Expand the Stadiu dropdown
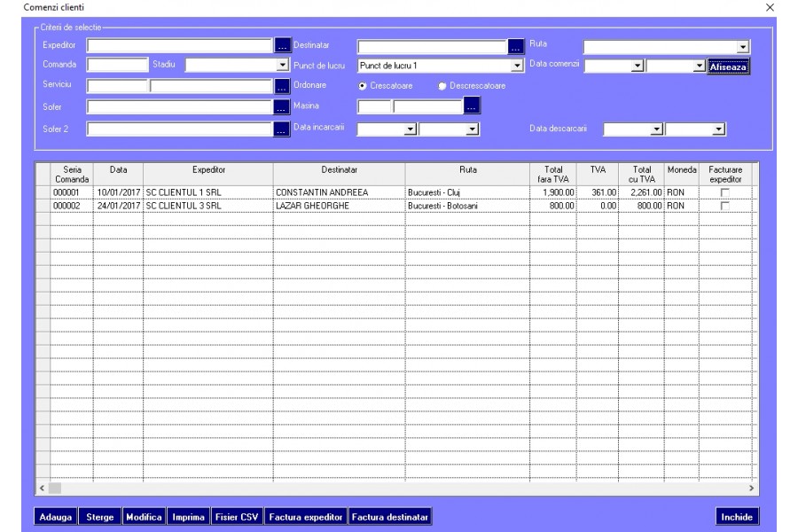This screenshot has width=798, height=532. pyautogui.click(x=283, y=65)
